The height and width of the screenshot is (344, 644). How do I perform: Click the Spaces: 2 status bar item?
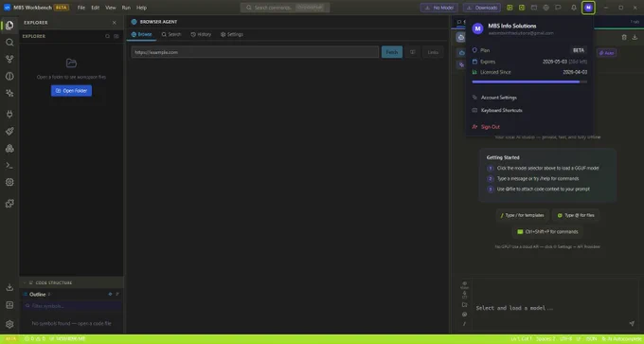click(x=546, y=339)
